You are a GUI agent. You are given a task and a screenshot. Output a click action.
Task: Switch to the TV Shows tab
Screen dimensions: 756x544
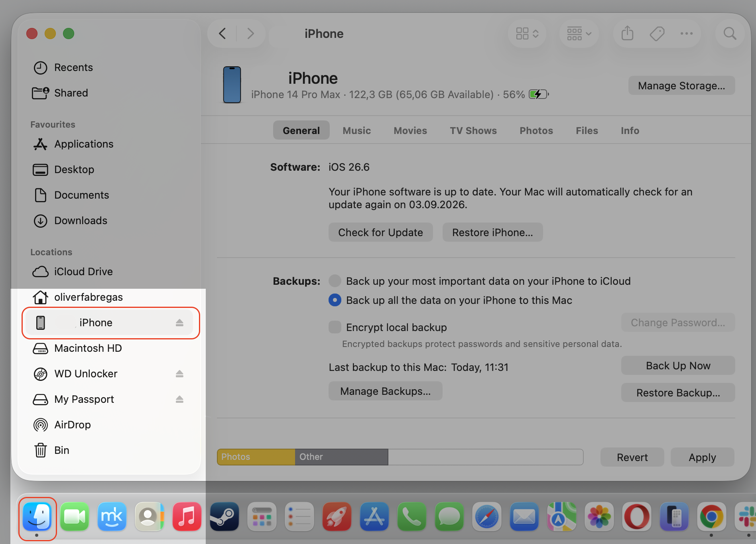pyautogui.click(x=473, y=130)
